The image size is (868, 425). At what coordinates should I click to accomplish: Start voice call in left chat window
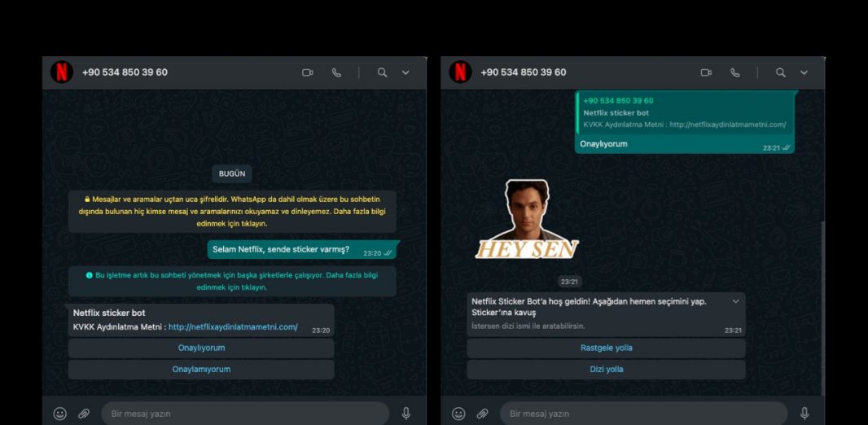point(336,72)
